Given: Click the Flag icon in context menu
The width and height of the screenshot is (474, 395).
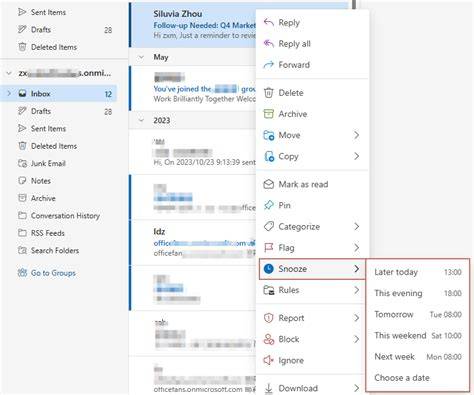Looking at the screenshot, I should 269,248.
